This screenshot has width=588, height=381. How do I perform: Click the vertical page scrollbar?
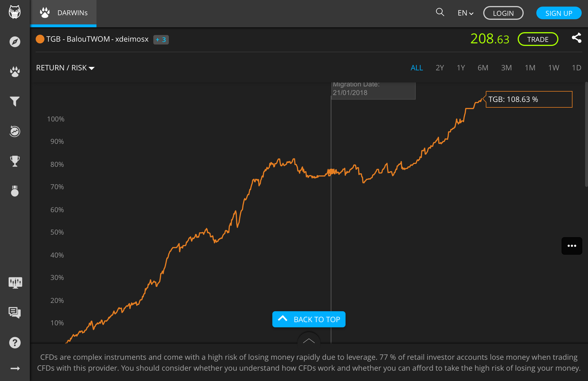click(x=586, y=134)
